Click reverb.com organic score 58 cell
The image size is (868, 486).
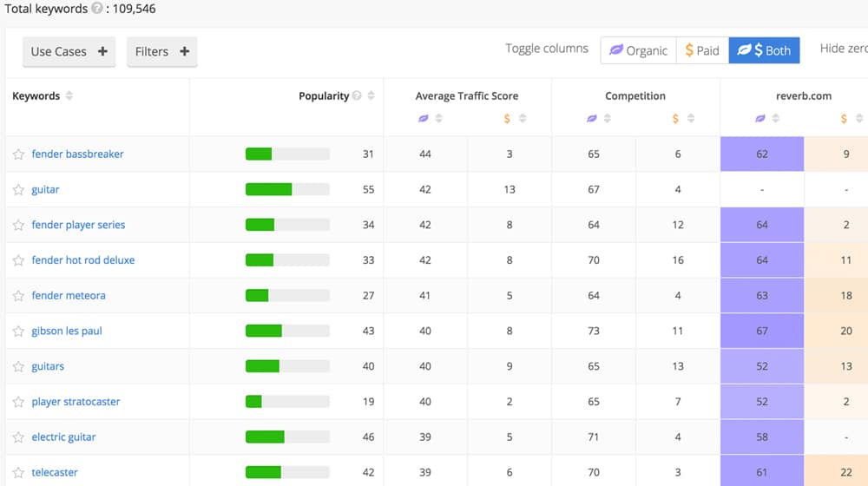(762, 437)
